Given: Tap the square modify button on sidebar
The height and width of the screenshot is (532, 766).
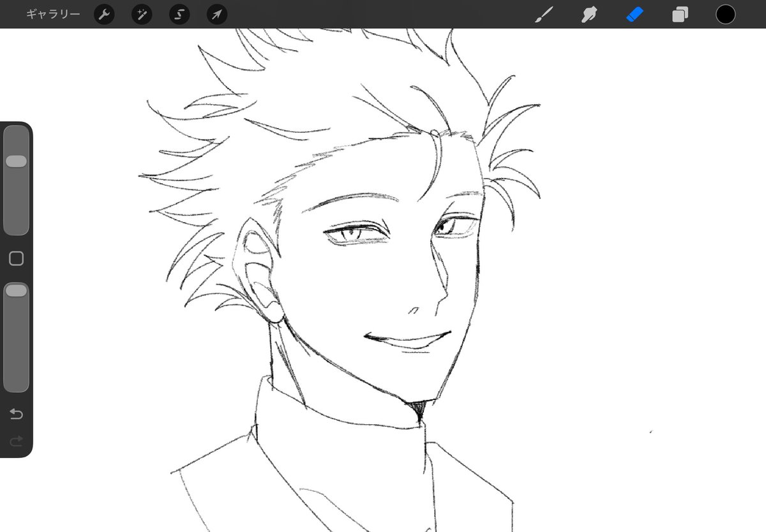Looking at the screenshot, I should coord(17,258).
